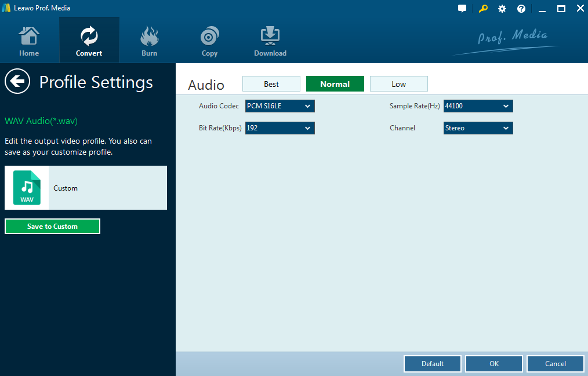Open the help question mark icon
The width and height of the screenshot is (588, 376).
pos(521,9)
